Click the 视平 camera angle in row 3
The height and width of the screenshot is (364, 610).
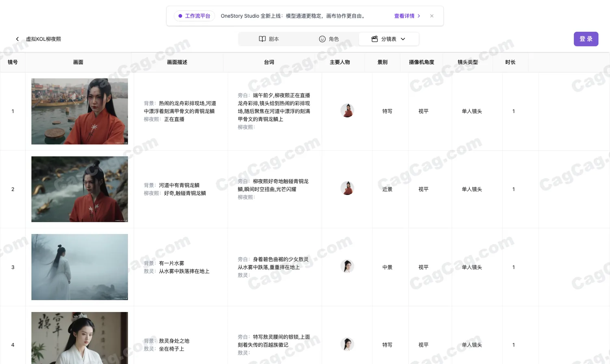click(x=423, y=267)
